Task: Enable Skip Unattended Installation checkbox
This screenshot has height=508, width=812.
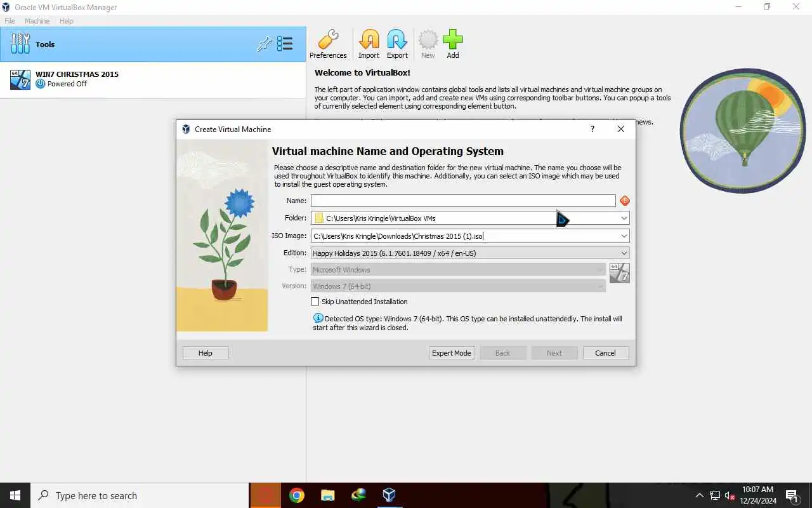Action: (x=315, y=302)
